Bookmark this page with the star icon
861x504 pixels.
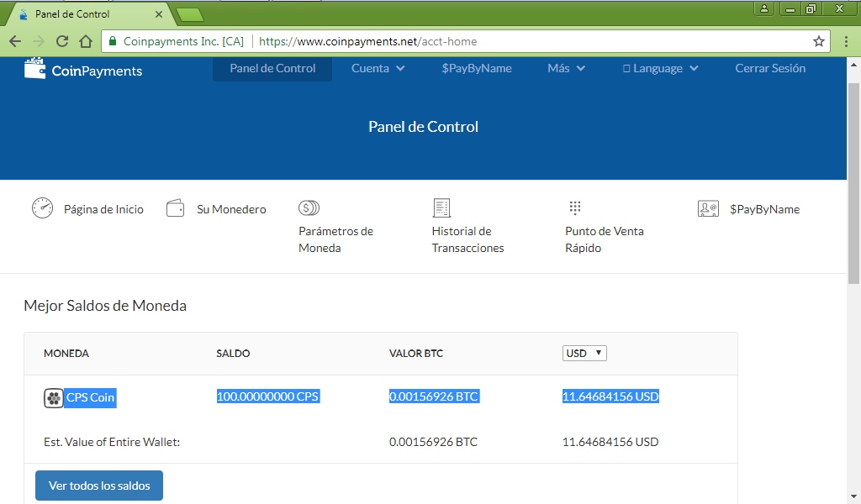(819, 41)
